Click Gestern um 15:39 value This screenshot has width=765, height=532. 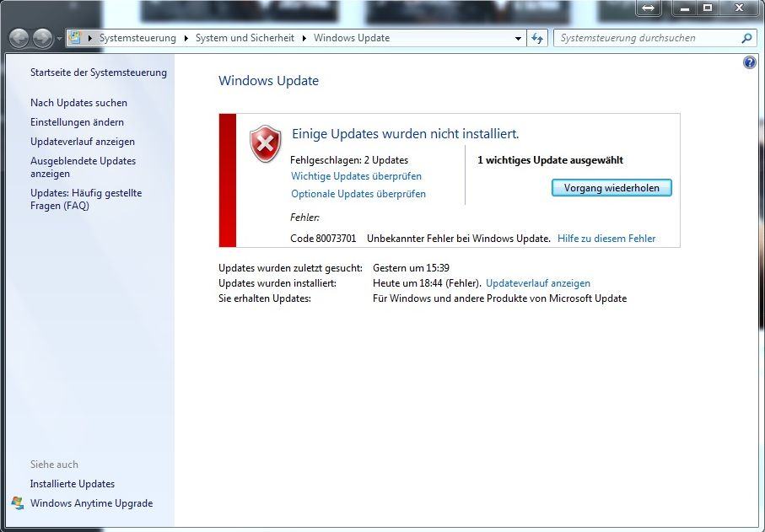point(411,268)
